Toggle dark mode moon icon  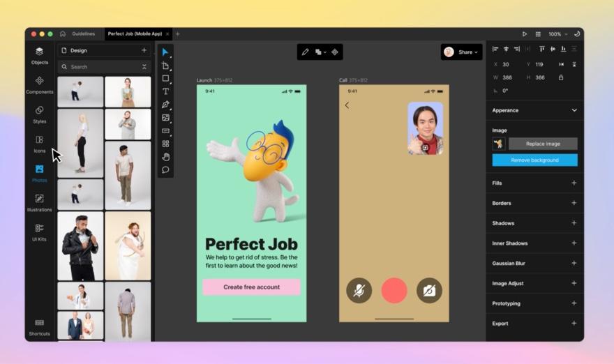(577, 34)
